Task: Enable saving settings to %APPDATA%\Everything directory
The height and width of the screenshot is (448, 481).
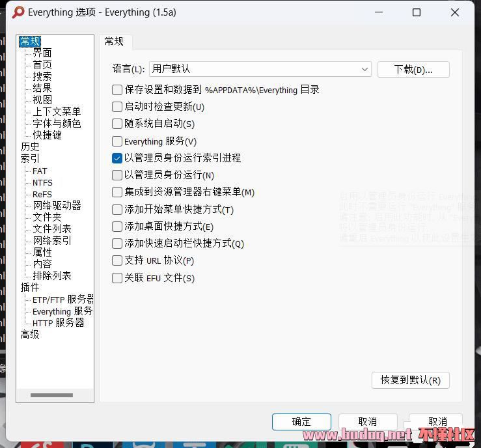Action: (x=117, y=90)
